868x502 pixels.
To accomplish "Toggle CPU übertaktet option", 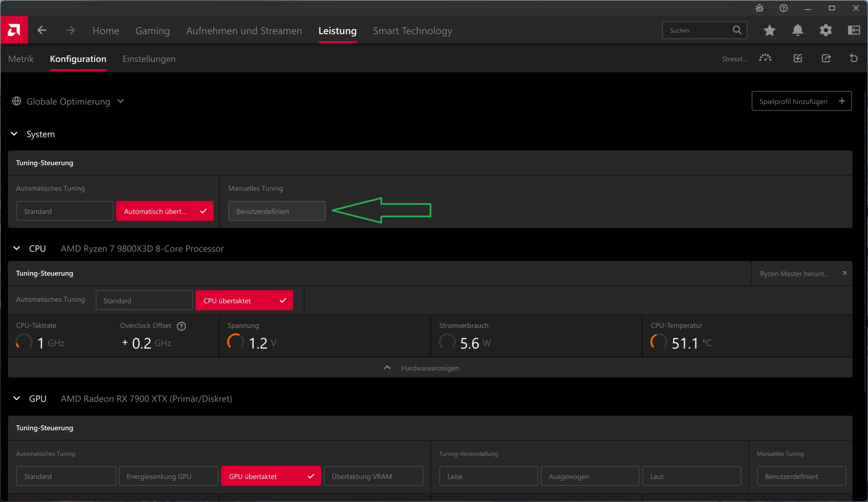I will click(x=244, y=300).
